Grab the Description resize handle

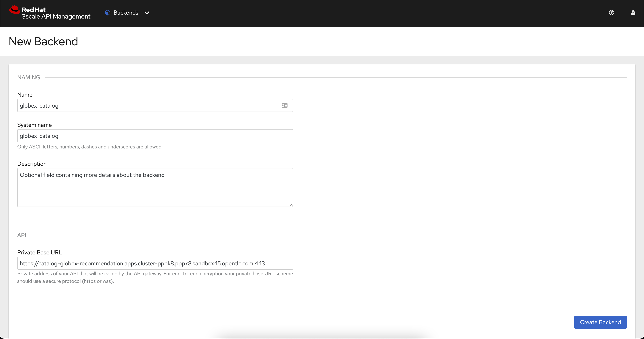tap(291, 205)
